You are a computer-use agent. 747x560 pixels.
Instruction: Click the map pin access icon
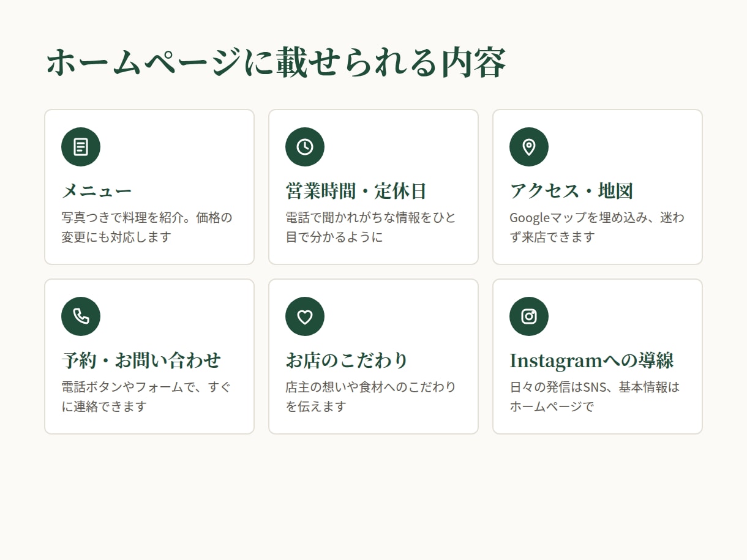coord(529,147)
